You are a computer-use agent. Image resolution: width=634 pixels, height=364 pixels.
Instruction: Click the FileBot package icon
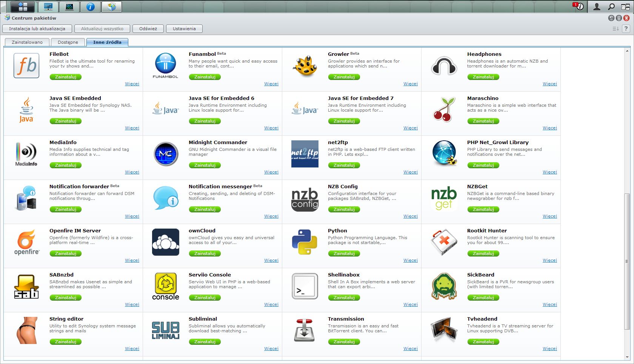click(26, 66)
